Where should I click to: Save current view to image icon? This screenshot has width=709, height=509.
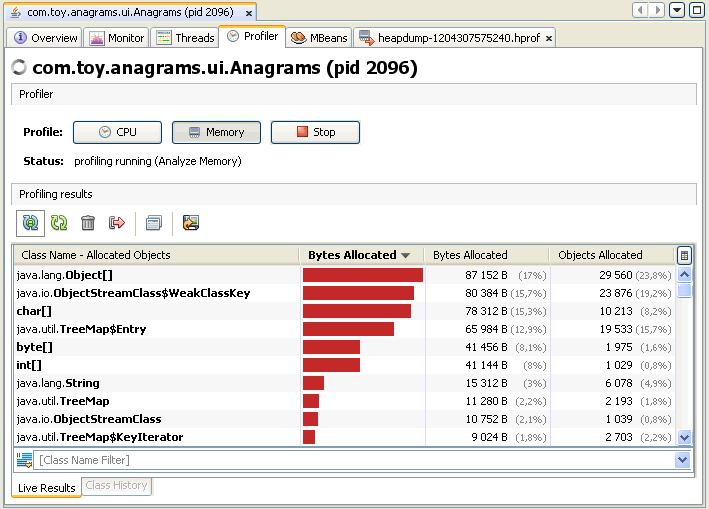point(191,223)
